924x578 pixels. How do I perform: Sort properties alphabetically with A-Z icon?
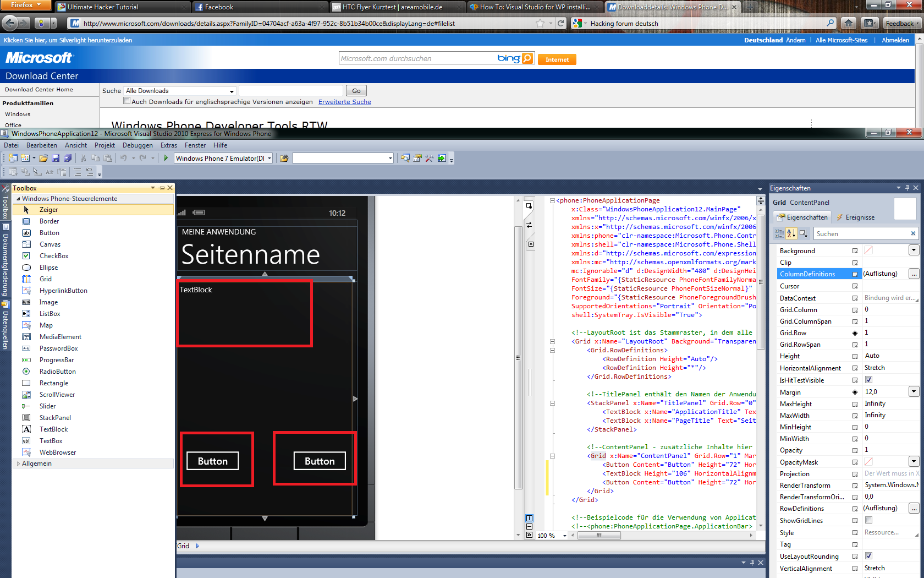tap(791, 233)
